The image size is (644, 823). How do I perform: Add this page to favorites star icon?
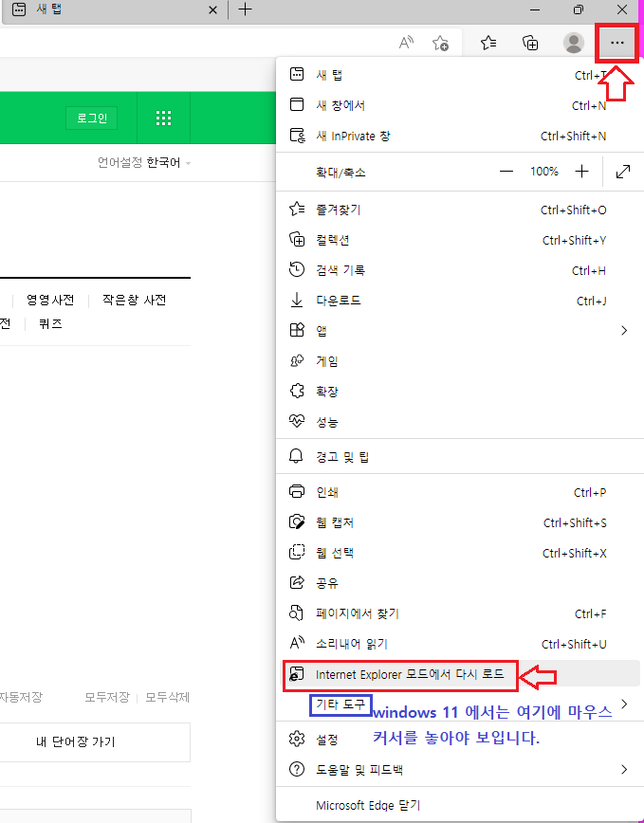[440, 43]
